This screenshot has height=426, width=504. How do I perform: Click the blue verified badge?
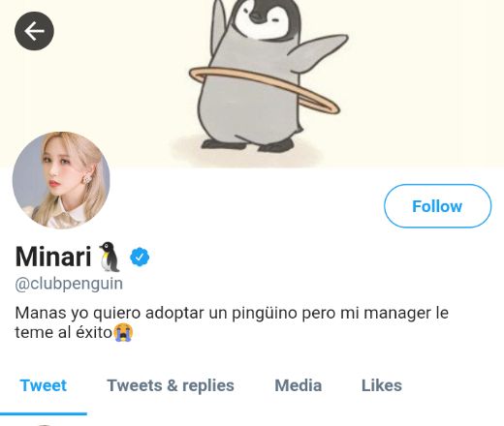140,257
